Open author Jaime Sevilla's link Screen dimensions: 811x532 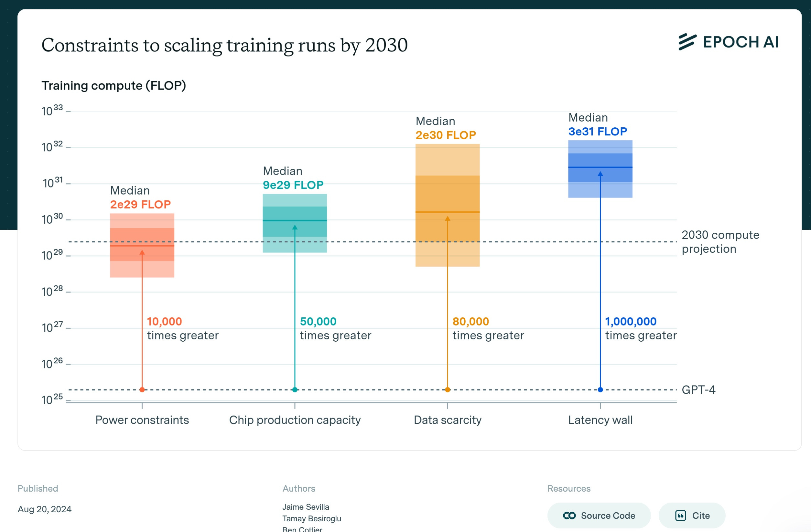(306, 507)
